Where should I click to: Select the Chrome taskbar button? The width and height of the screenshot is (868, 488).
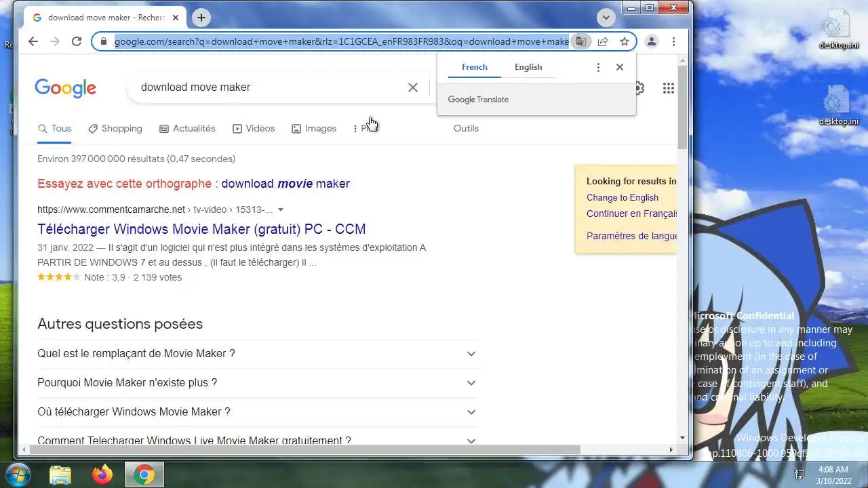coord(144,474)
